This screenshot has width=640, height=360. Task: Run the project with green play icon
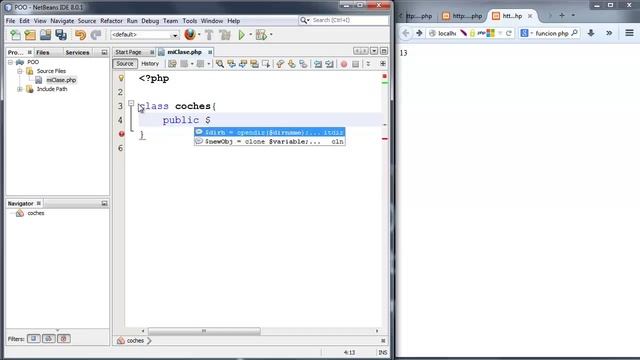point(242,35)
